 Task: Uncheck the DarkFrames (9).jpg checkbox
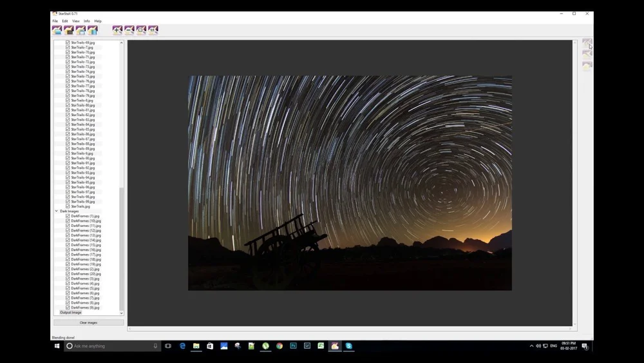(68, 308)
